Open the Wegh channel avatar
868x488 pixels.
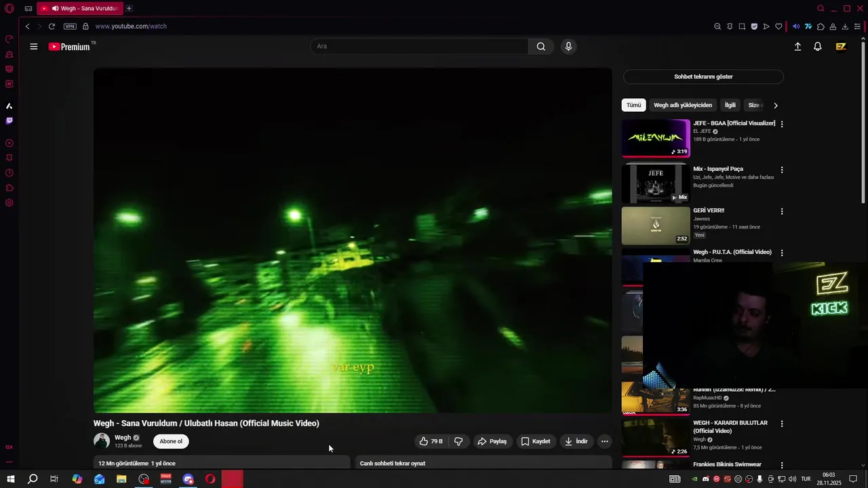pos(102,441)
